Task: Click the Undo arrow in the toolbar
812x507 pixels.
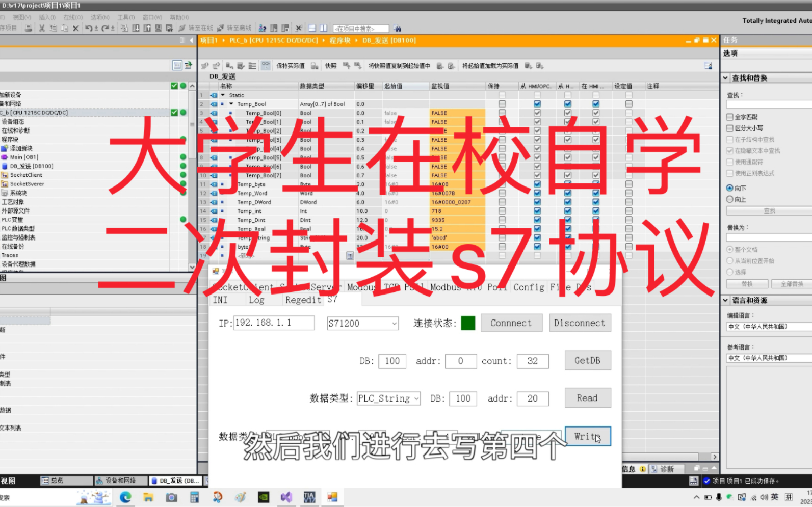Action: 89,29
